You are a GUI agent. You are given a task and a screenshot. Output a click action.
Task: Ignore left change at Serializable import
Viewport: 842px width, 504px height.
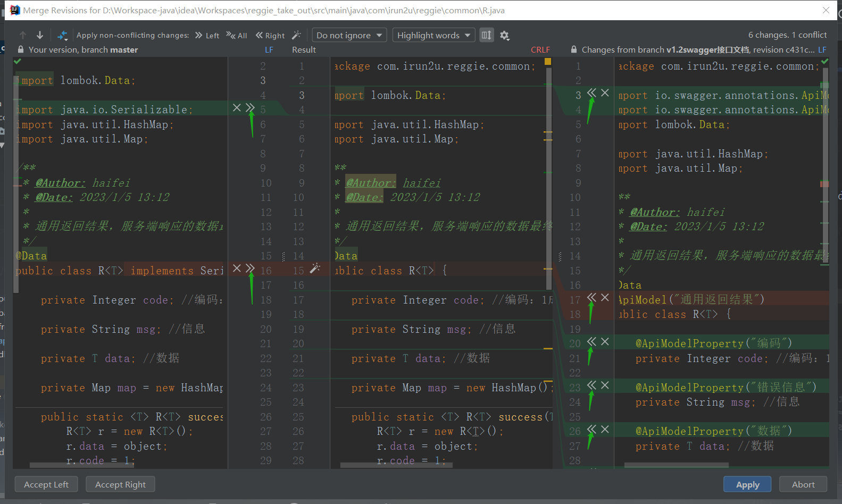click(237, 108)
